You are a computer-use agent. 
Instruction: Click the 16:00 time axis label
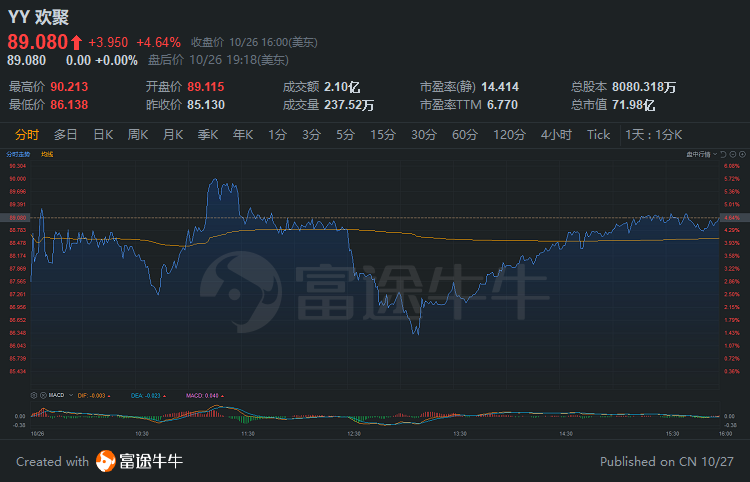tap(725, 434)
